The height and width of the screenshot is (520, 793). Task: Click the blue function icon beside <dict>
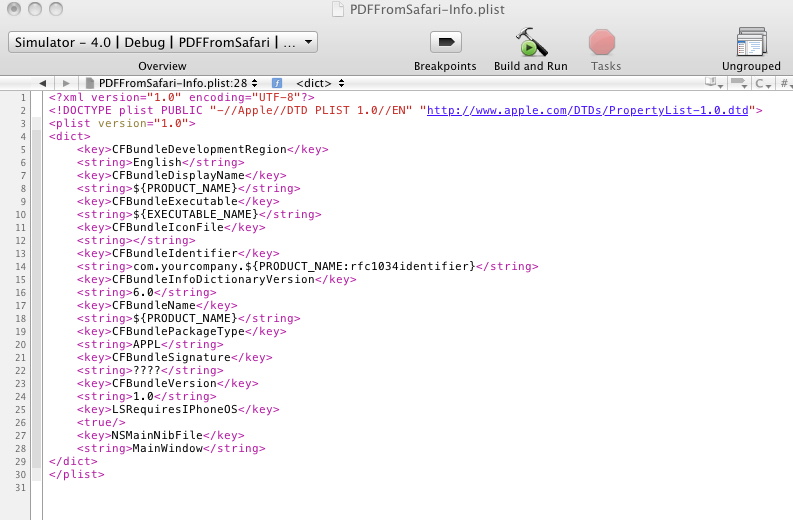276,82
